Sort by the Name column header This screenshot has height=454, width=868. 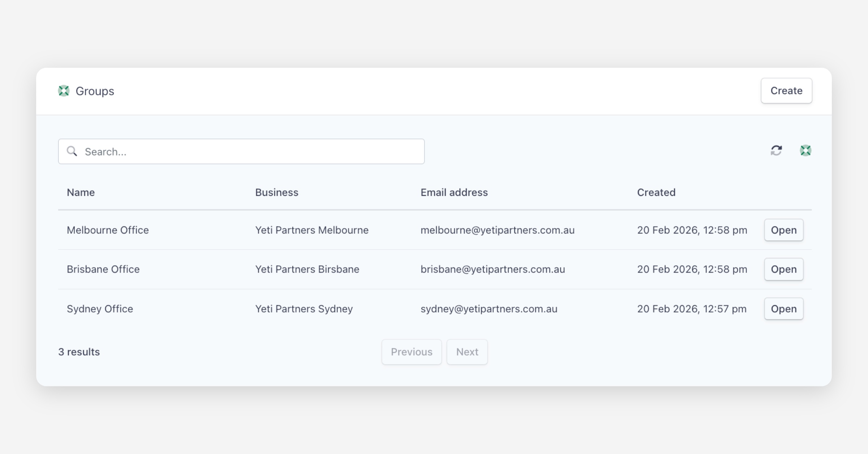(81, 192)
